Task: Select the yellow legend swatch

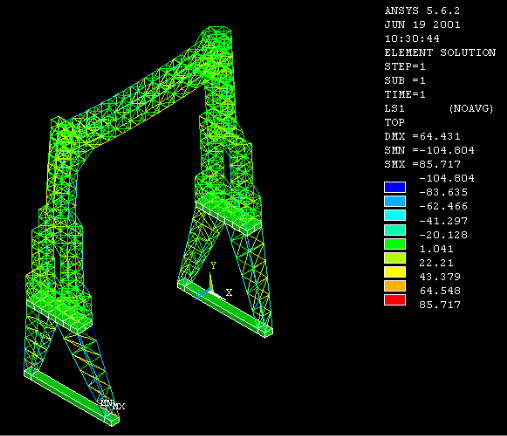Action: click(x=395, y=272)
